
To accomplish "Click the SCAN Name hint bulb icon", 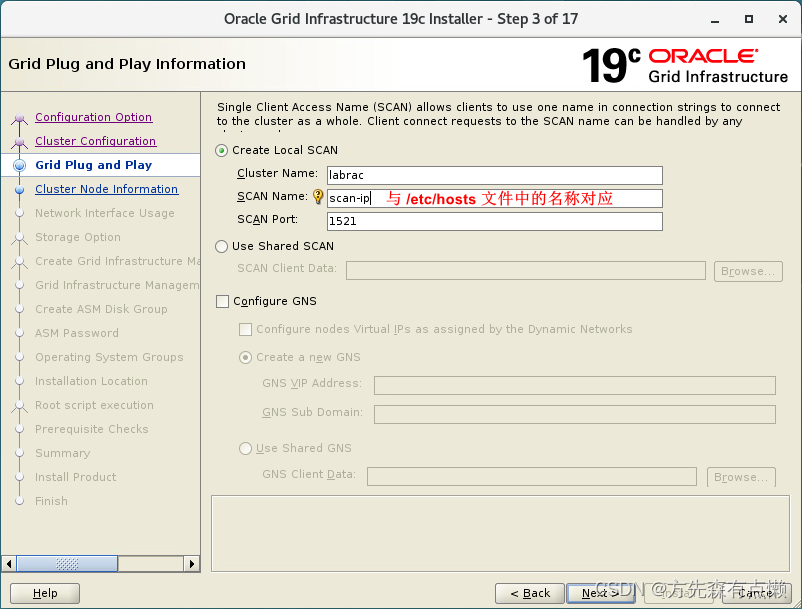I will (x=318, y=196).
